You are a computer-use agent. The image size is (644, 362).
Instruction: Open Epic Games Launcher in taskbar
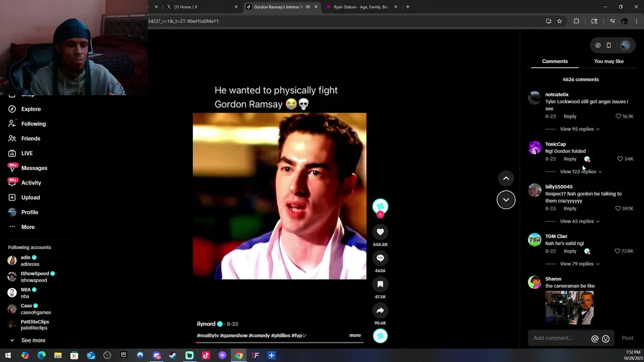(x=123, y=355)
